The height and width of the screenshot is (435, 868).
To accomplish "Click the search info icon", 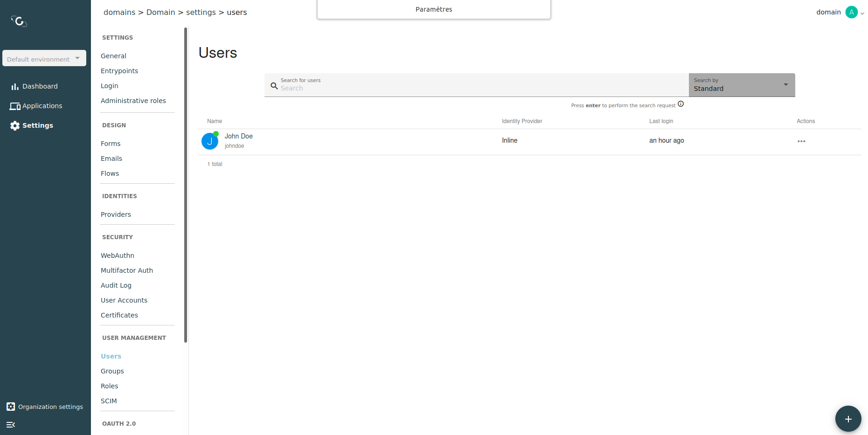I will tap(681, 104).
